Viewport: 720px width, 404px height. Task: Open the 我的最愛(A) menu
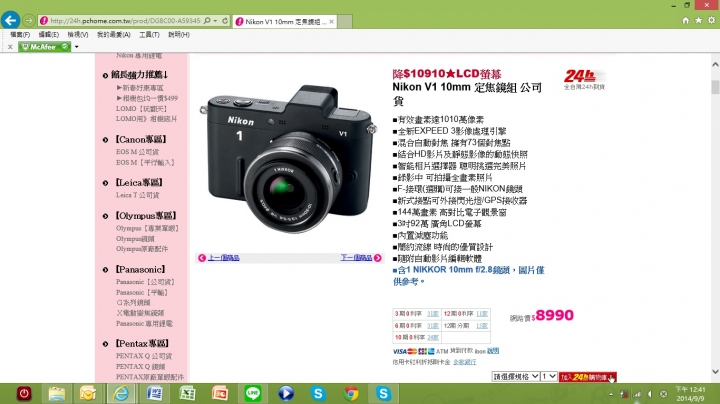pos(113,34)
